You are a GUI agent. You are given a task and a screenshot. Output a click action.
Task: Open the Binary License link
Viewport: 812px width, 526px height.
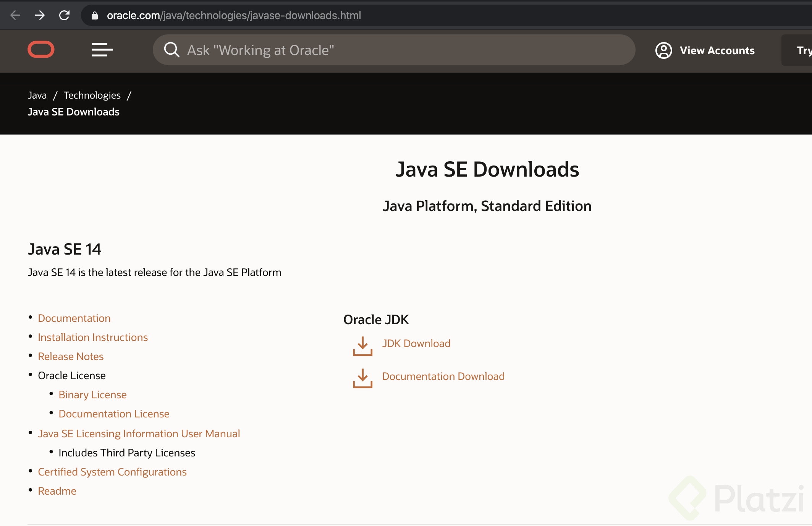92,394
